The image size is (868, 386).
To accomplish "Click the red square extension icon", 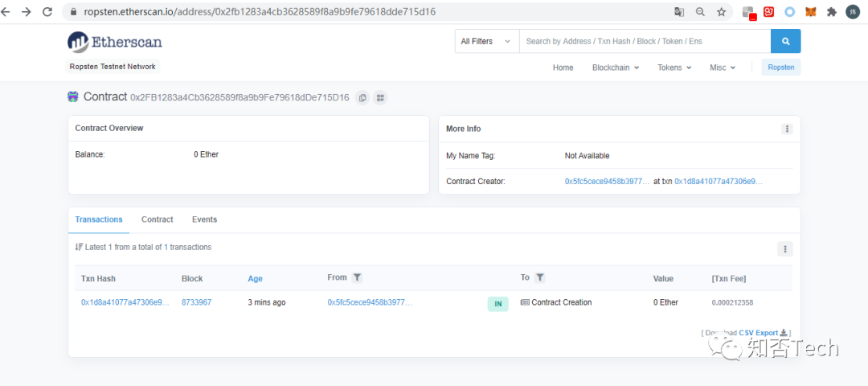I will point(768,11).
